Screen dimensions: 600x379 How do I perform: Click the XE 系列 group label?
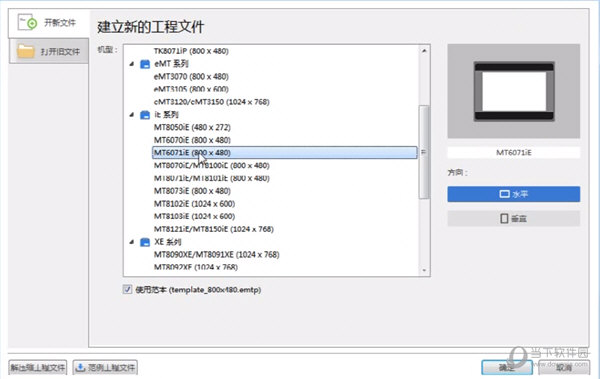coord(168,242)
